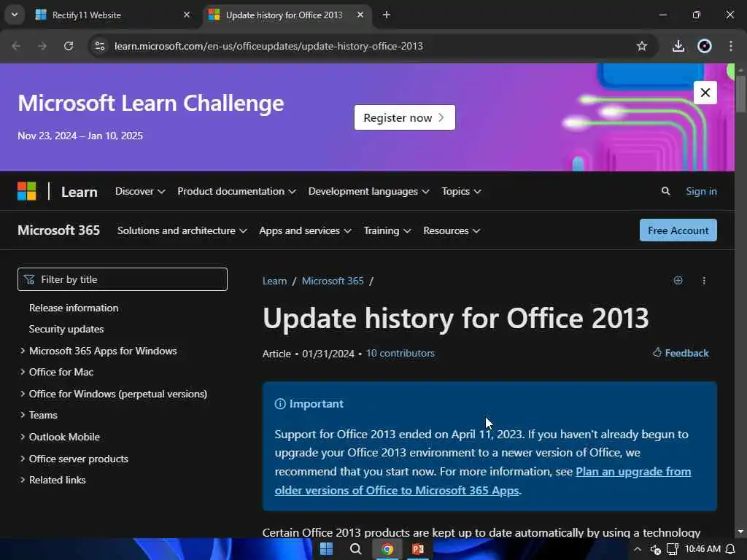Expand the Discover menu
747x560 pixels.
pos(140,192)
